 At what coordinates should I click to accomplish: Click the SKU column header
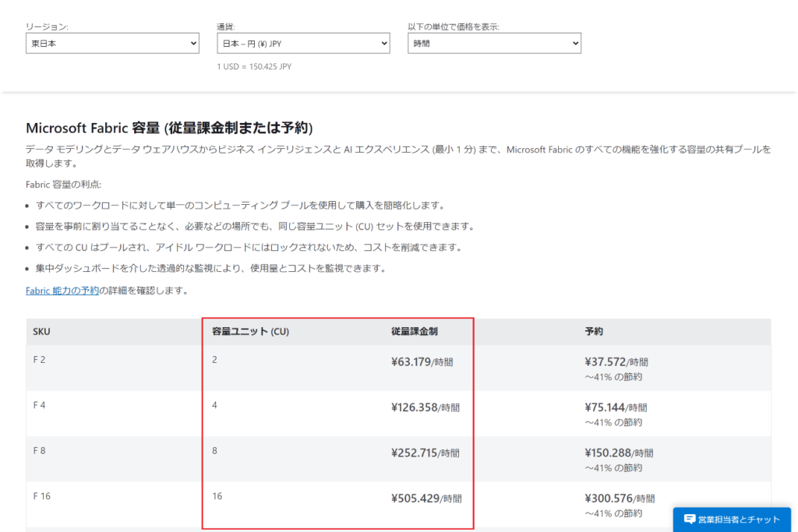point(42,332)
